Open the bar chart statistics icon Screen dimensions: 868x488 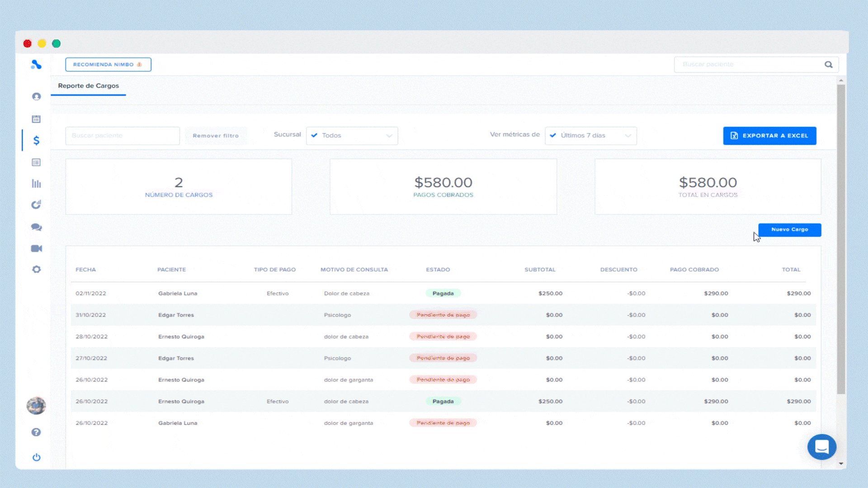click(36, 183)
